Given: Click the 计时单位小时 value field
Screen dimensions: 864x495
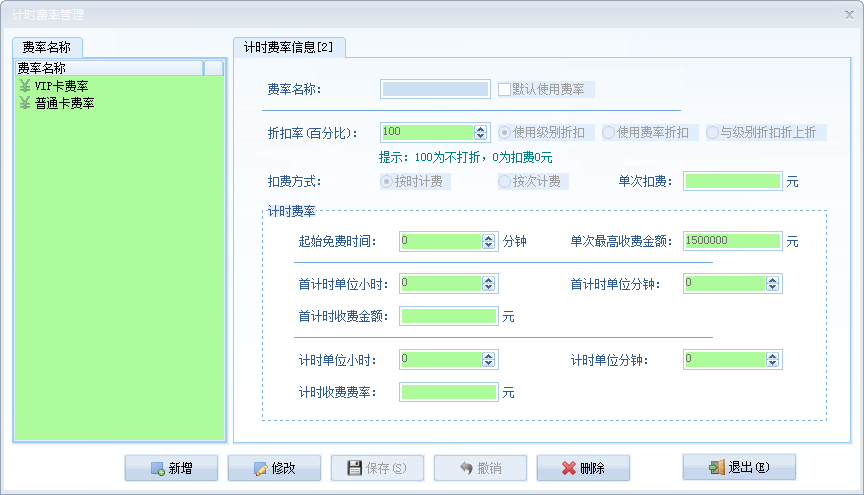Looking at the screenshot, I should pyautogui.click(x=441, y=359).
